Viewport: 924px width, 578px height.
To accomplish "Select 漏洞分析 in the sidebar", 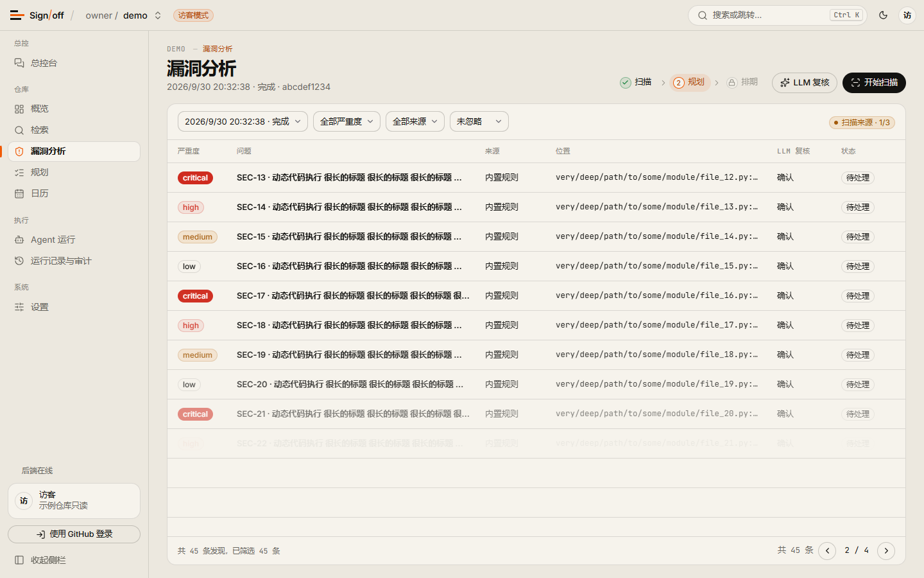I will coord(74,152).
